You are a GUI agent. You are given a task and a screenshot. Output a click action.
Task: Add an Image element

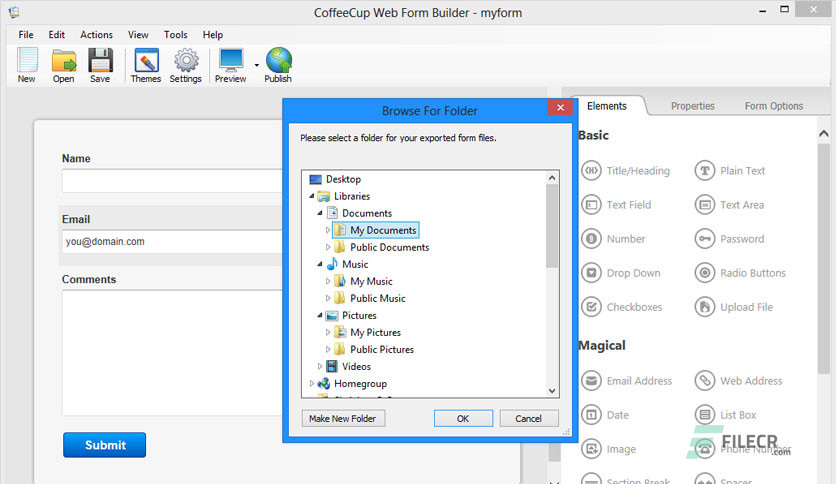609,449
